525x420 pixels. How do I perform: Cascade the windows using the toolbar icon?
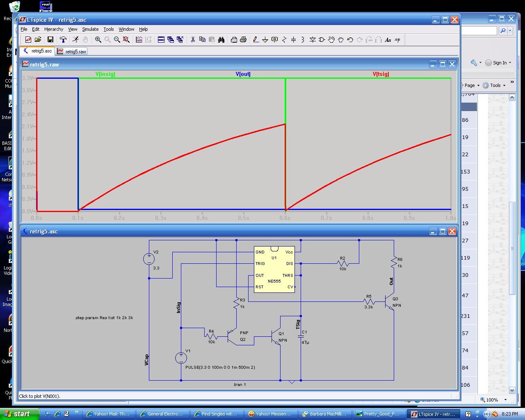(170, 40)
